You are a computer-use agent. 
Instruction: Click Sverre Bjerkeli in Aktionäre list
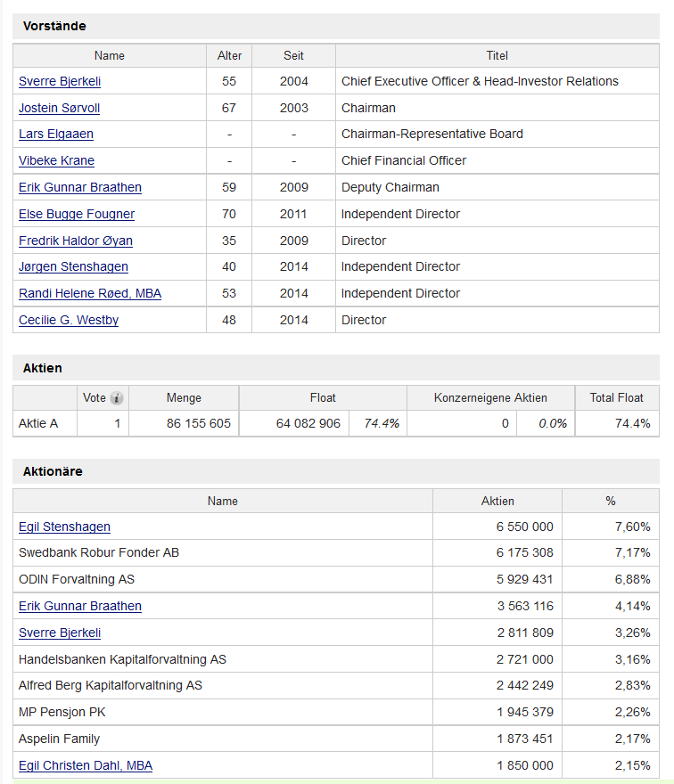click(x=60, y=633)
